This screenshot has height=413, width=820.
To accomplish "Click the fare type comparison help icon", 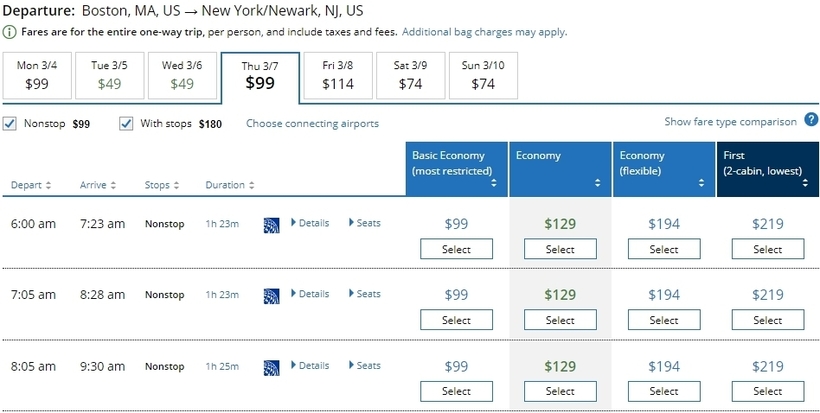I will click(x=811, y=120).
